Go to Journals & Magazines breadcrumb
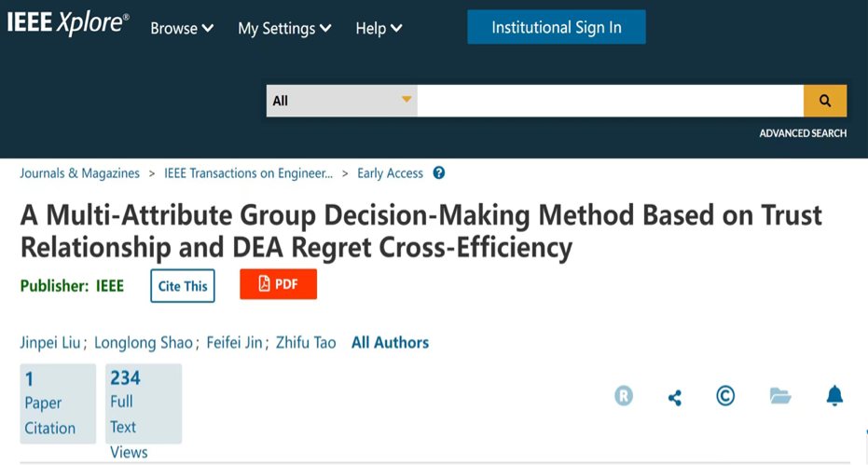 pyautogui.click(x=80, y=173)
